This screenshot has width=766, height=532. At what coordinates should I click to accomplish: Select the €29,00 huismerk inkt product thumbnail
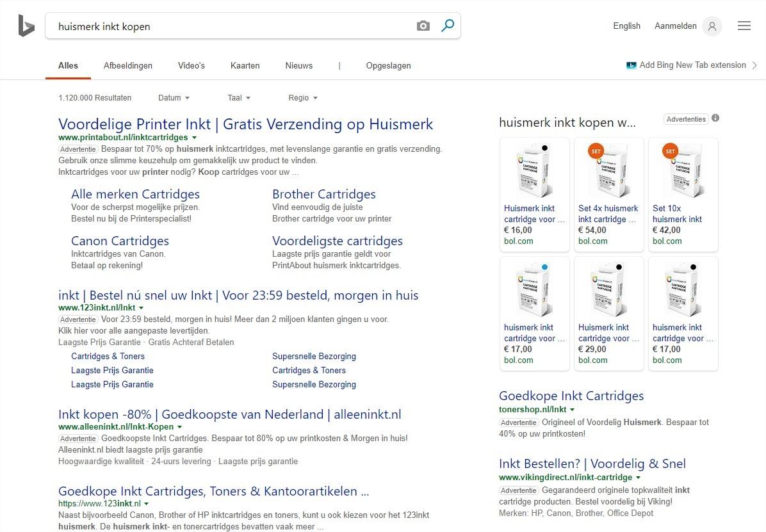608,288
